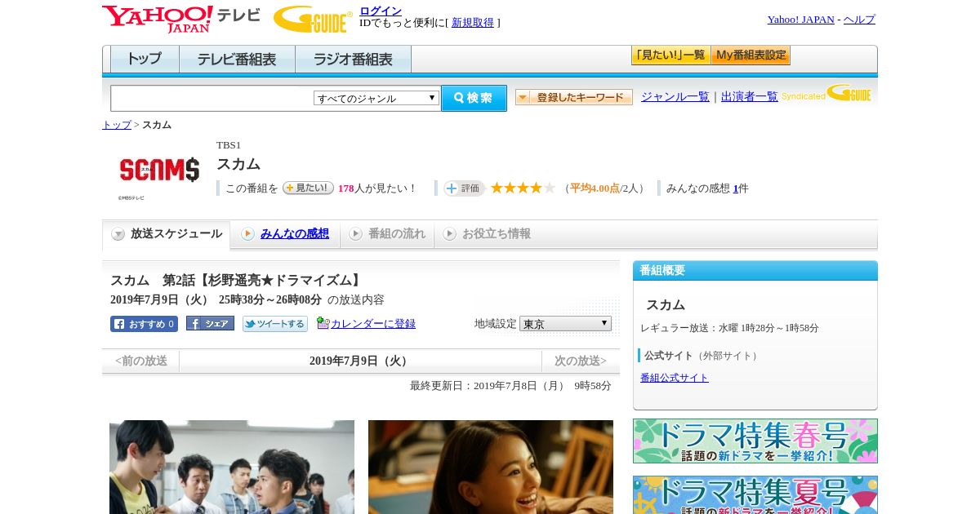980x514 pixels.
Task: Click the 最終更新日 timestamp text
Action: click(x=510, y=386)
